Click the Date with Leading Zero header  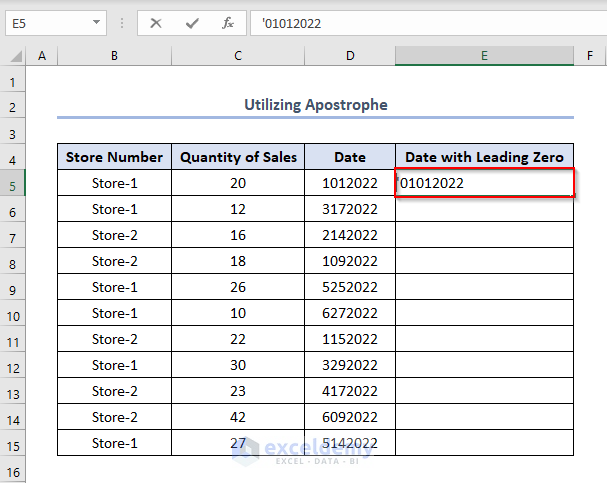coord(484,157)
